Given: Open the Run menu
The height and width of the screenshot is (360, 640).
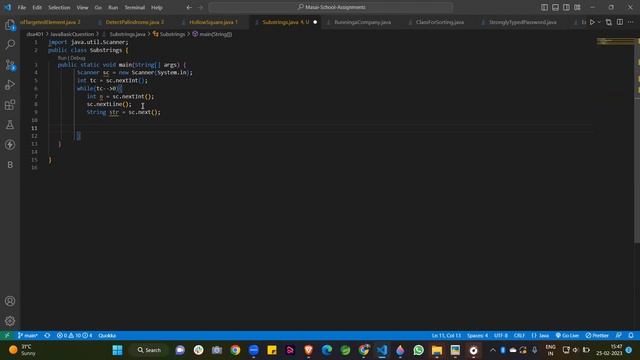Looking at the screenshot, I should point(113,7).
